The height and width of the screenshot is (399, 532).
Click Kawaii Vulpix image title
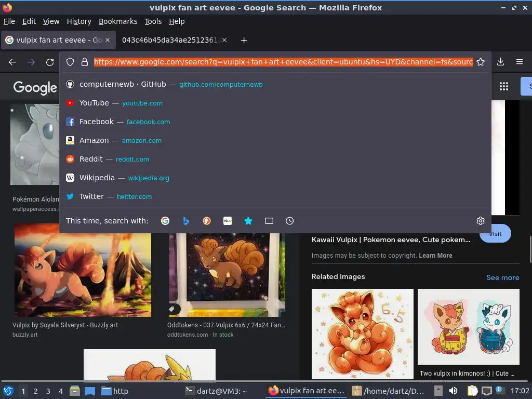coord(391,240)
